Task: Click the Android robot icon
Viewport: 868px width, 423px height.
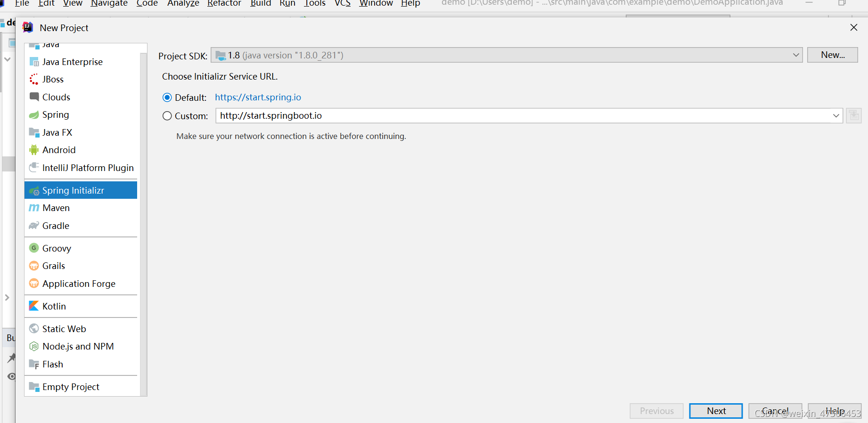Action: (34, 150)
